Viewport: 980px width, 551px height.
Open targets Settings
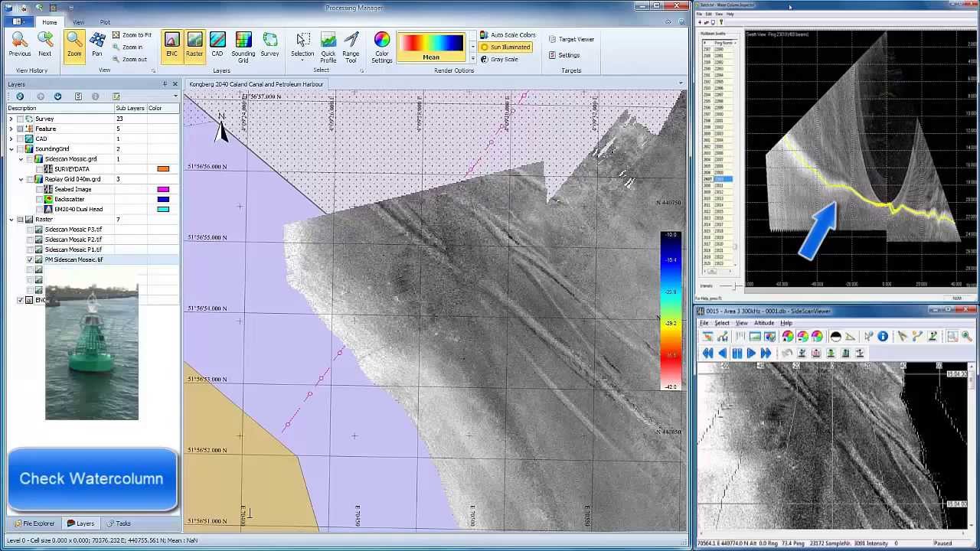coord(564,55)
